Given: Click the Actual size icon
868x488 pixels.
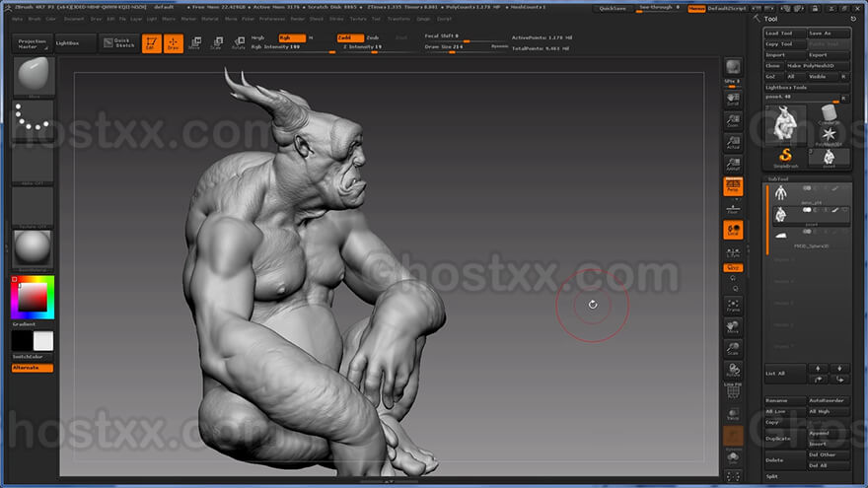Looking at the screenshot, I should click(x=733, y=143).
